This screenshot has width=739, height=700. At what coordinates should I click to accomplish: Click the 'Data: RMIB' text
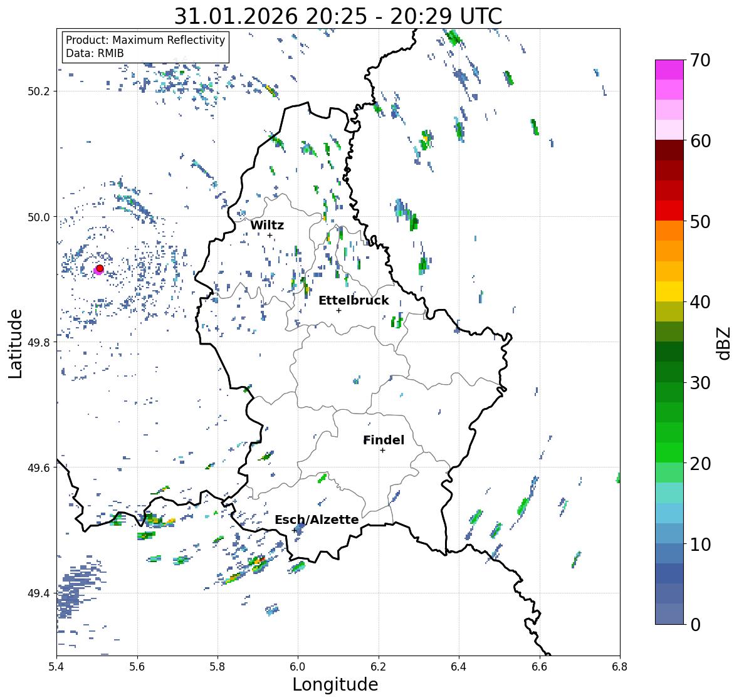95,53
